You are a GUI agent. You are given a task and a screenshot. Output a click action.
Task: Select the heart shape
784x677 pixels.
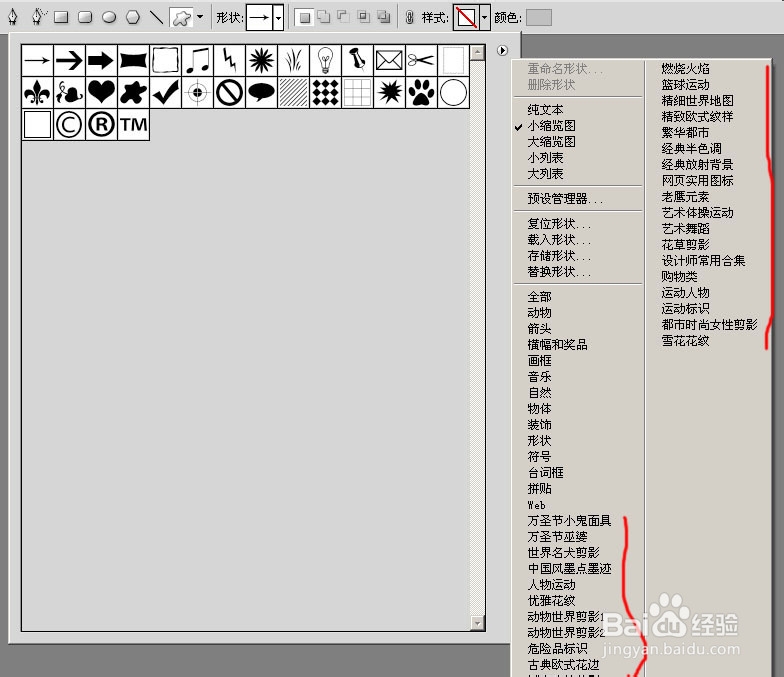point(102,92)
